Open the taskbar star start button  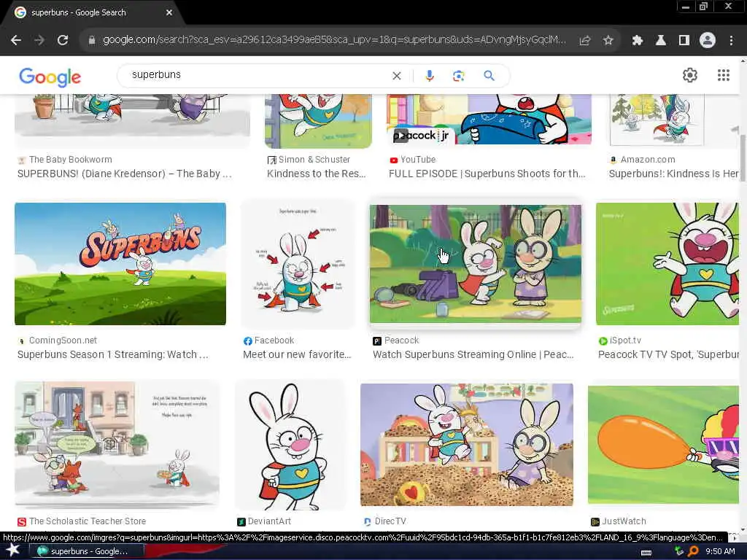(x=12, y=551)
